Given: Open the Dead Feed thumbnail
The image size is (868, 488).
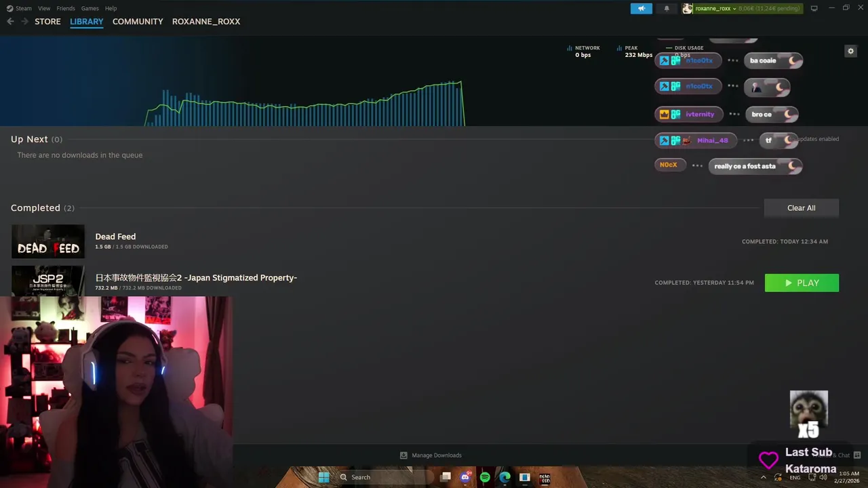Looking at the screenshot, I should [x=48, y=241].
